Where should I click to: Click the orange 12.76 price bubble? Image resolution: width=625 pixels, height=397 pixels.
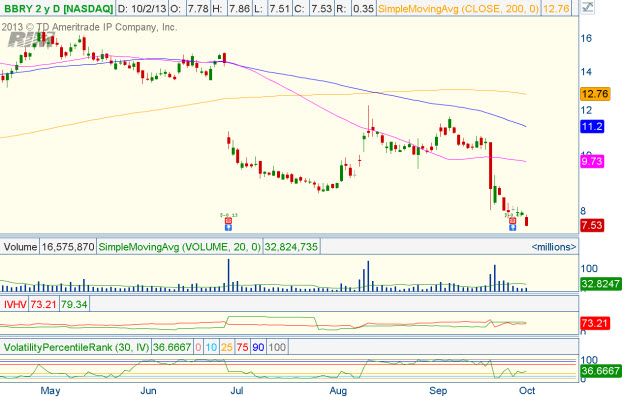595,94
